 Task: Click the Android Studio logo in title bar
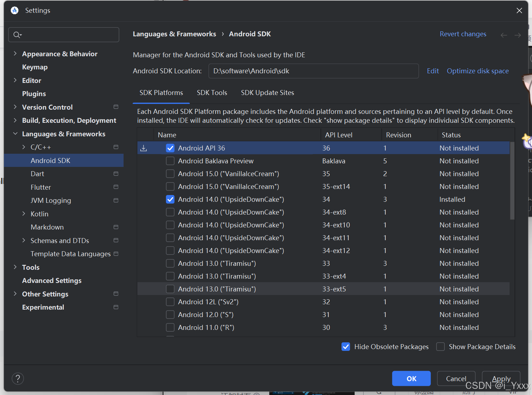[15, 10]
